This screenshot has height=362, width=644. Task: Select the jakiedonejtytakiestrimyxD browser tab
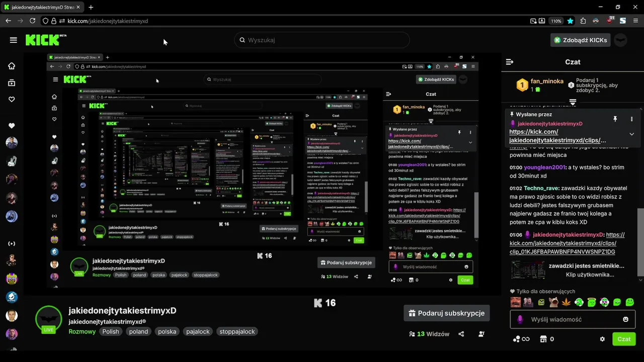(42, 8)
